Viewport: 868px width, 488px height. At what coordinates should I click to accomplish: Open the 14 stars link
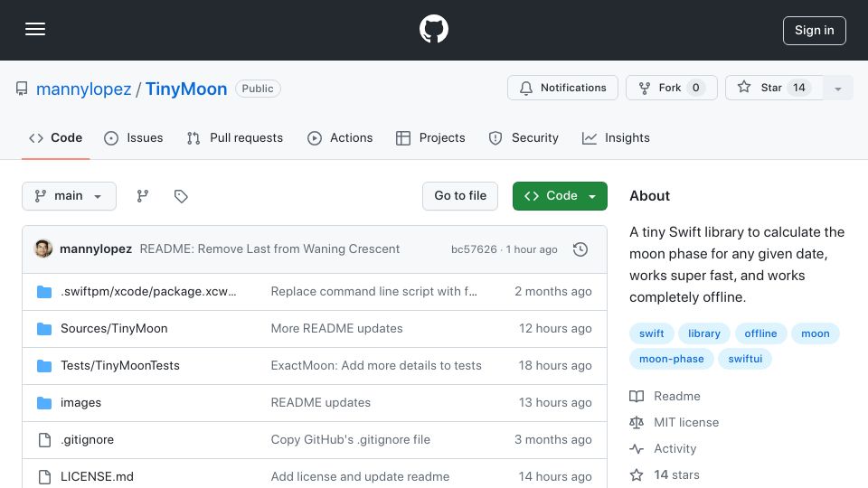(x=665, y=474)
